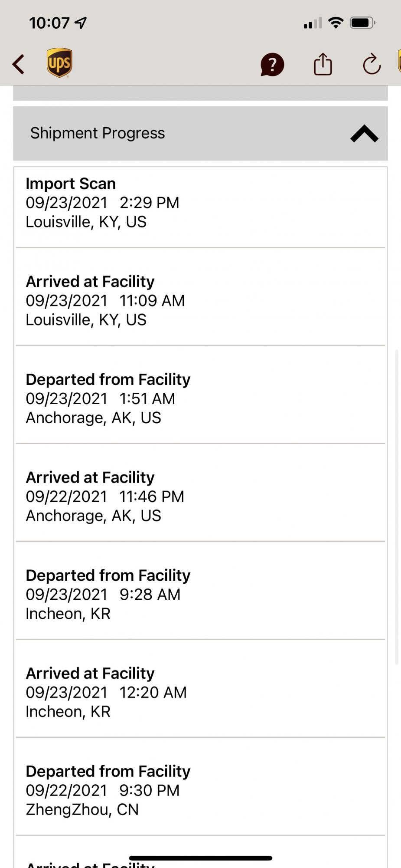Open the UPS logo home icon

tap(59, 63)
